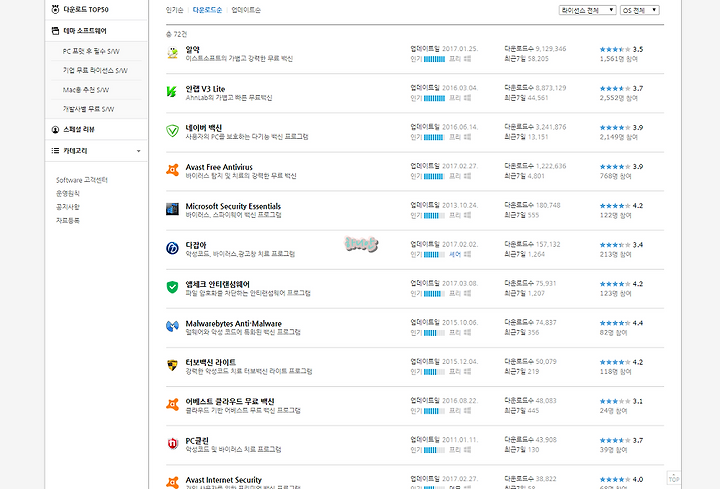Click the 2,552명 참여 participant count
720x489 pixels.
coord(618,98)
